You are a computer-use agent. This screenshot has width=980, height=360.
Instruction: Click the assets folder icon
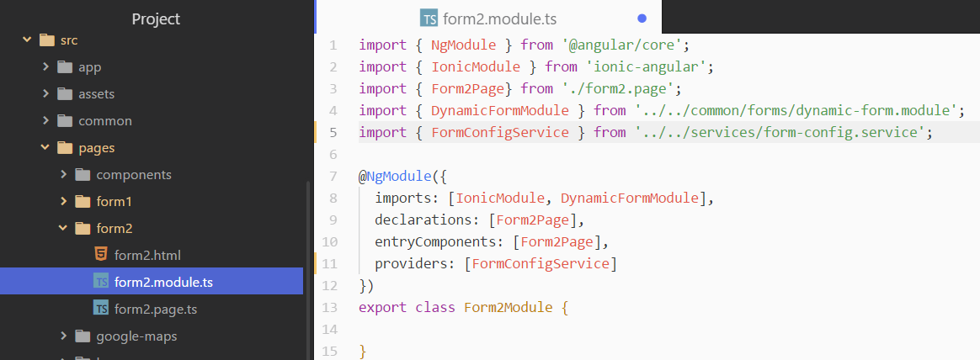65,94
